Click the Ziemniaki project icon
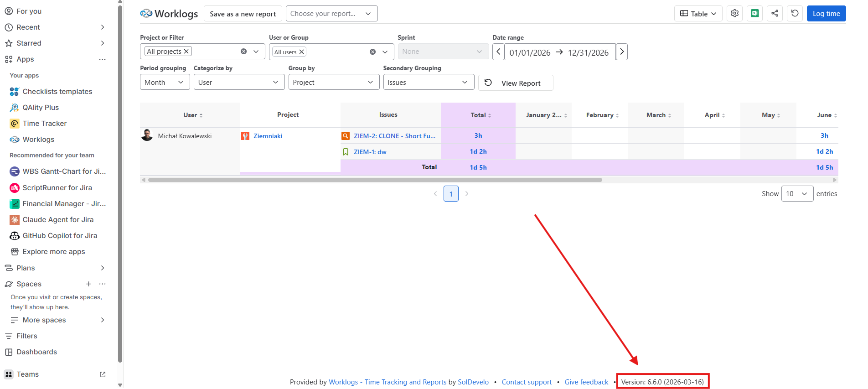The height and width of the screenshot is (389, 868). point(245,136)
